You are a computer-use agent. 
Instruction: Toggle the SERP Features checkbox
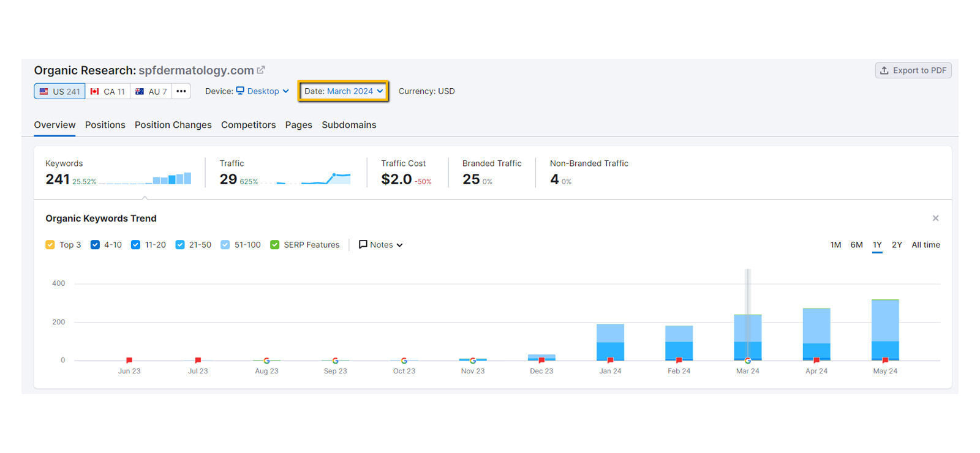[275, 245]
